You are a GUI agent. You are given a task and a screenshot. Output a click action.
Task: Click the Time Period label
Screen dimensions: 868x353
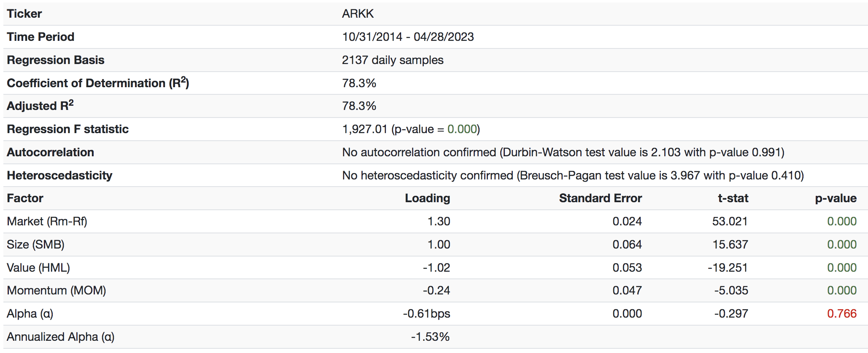pyautogui.click(x=40, y=37)
